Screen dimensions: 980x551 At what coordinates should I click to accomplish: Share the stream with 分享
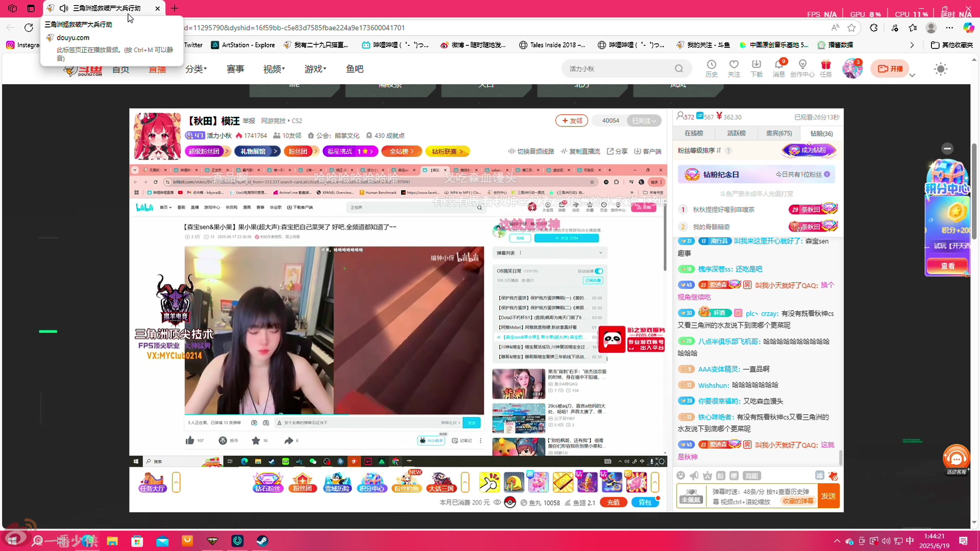point(617,151)
